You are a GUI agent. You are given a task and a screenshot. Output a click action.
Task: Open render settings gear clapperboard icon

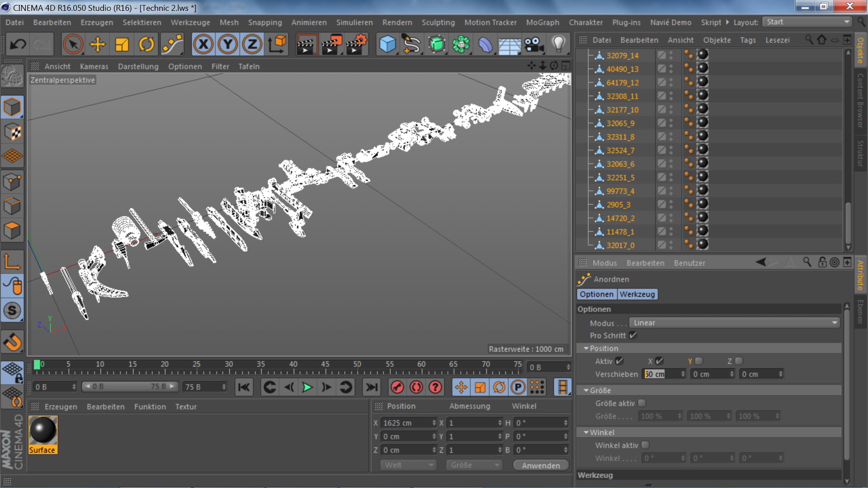coord(356,44)
